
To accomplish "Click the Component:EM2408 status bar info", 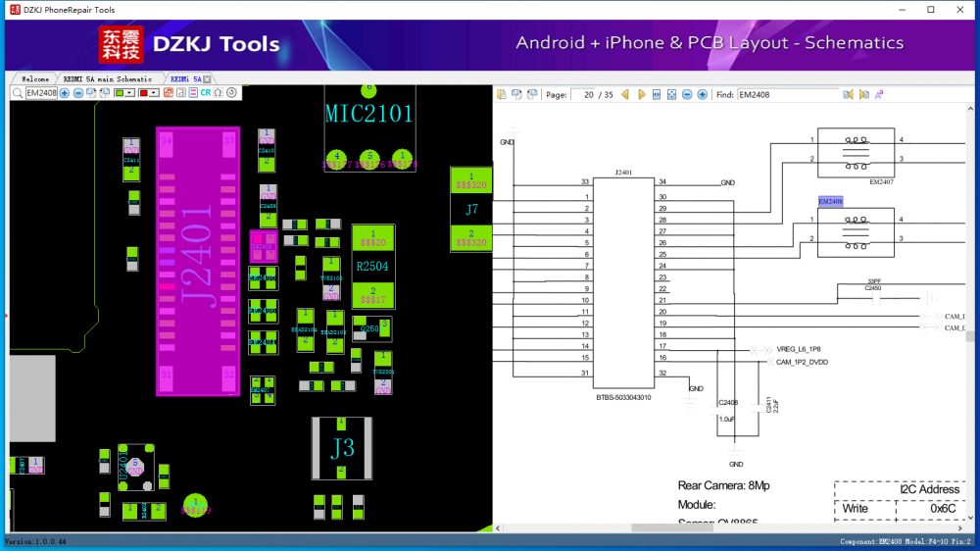I will (905, 541).
